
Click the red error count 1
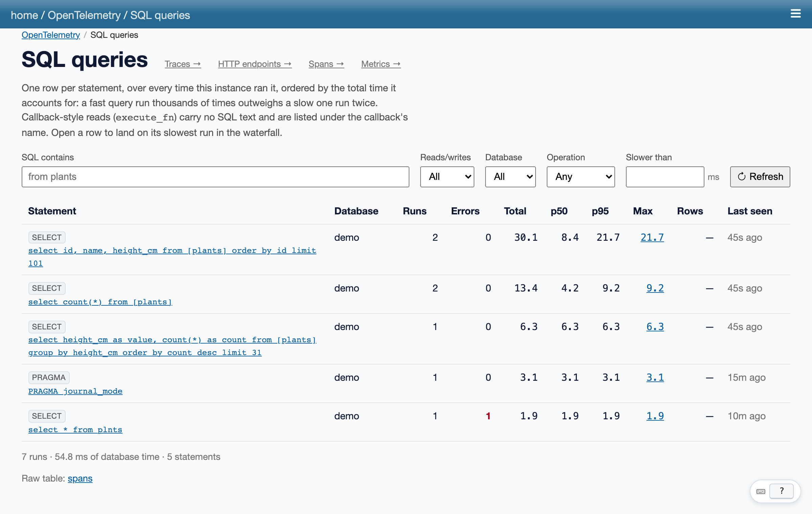tap(488, 416)
